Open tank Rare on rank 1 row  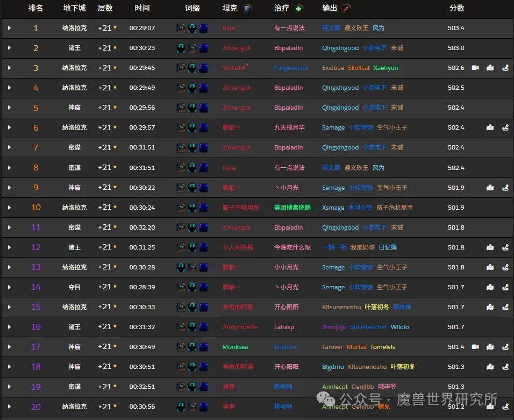pos(229,28)
